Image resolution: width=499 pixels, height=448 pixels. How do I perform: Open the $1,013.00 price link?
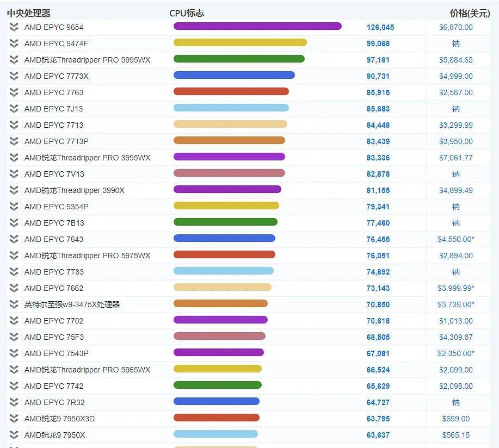[x=455, y=321]
